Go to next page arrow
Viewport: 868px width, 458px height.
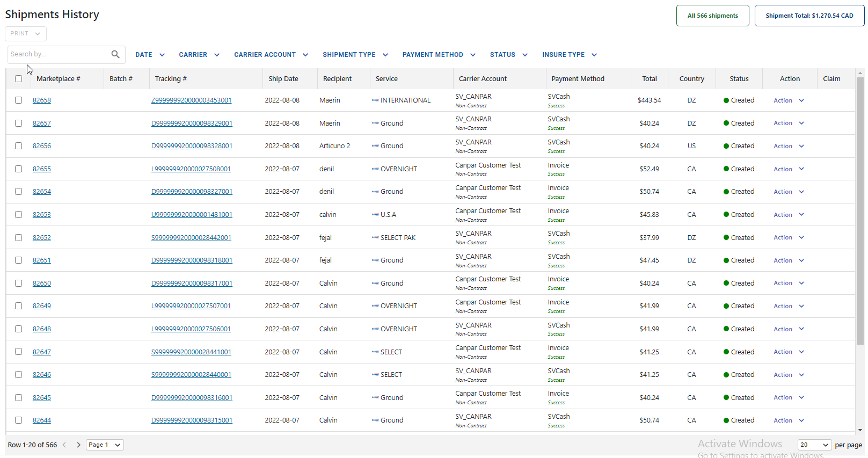(x=78, y=445)
